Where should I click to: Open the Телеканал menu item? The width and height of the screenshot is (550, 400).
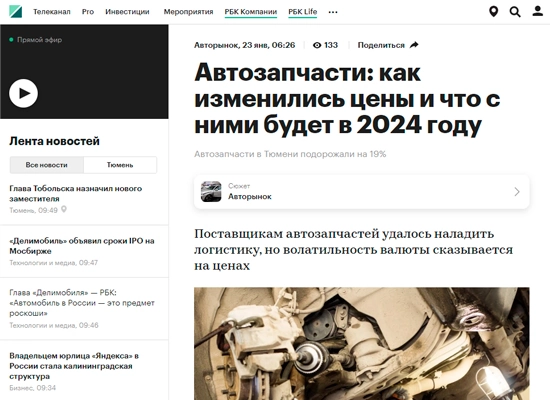point(52,12)
